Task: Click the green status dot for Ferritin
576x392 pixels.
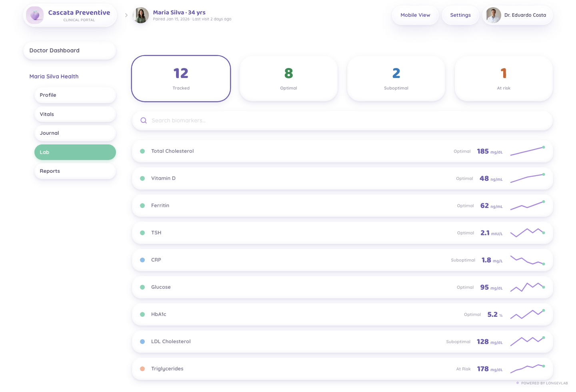Action: 142,206
